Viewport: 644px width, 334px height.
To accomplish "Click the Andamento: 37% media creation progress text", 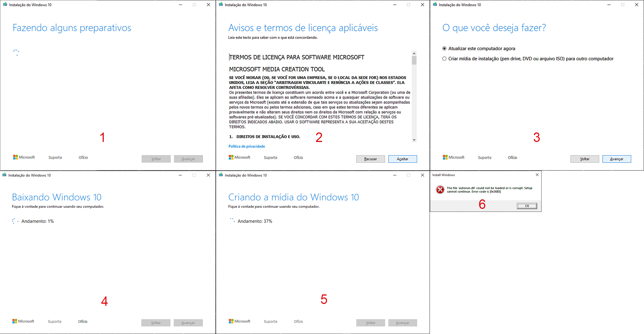I will pyautogui.click(x=255, y=221).
